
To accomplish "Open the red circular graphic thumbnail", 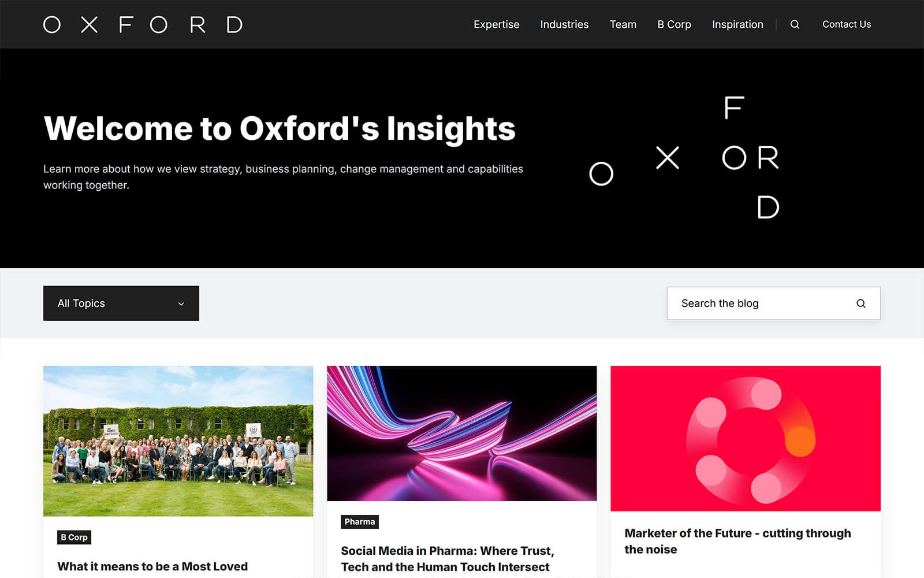I will coord(745,438).
